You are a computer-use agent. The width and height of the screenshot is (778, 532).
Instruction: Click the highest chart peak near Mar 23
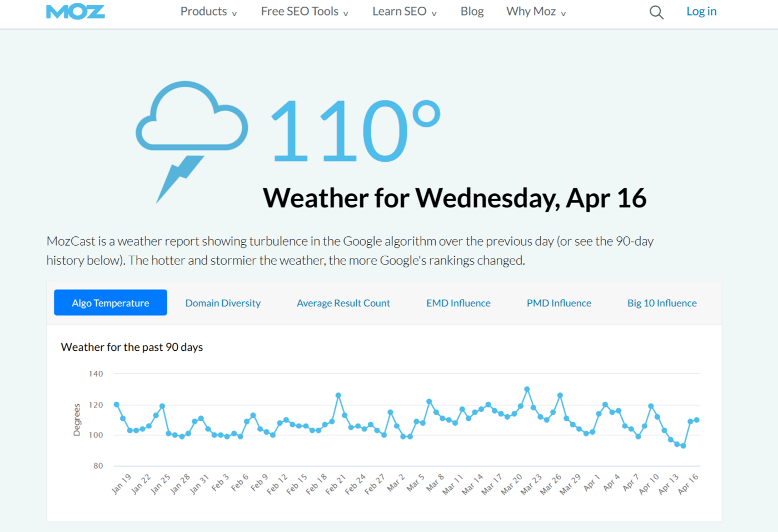point(527,389)
